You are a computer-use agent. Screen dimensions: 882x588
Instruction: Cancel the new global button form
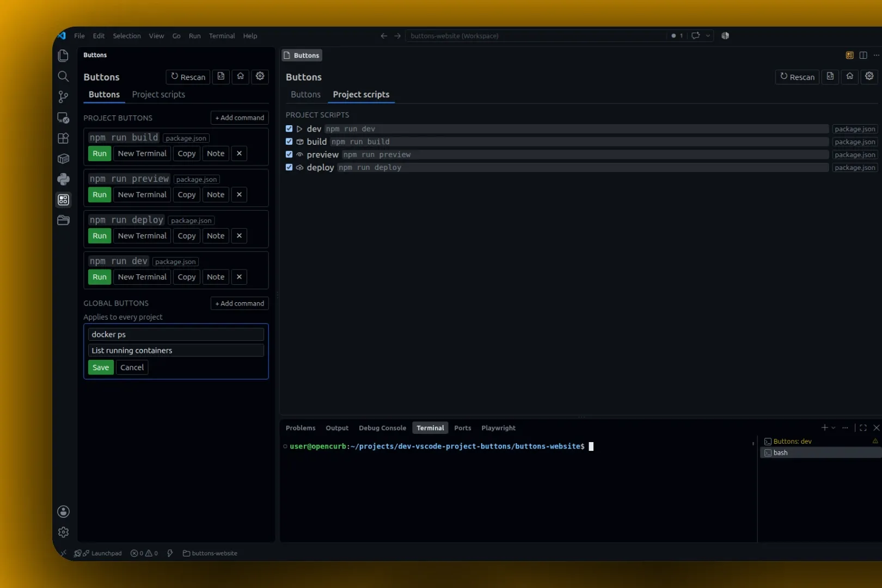click(132, 367)
